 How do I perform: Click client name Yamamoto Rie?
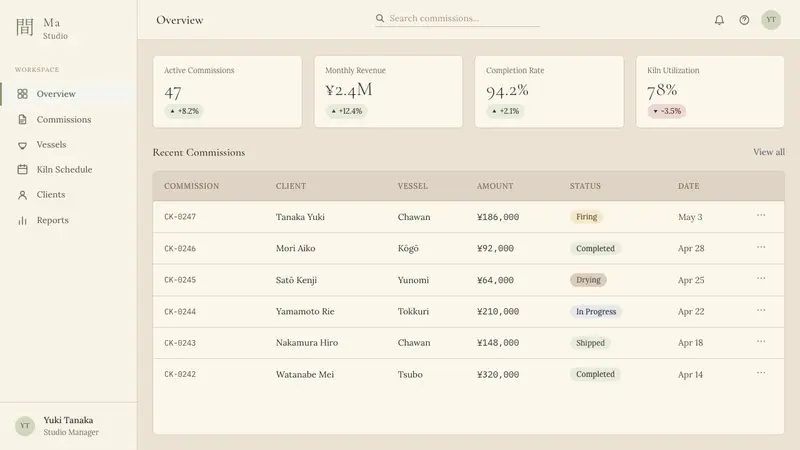305,312
